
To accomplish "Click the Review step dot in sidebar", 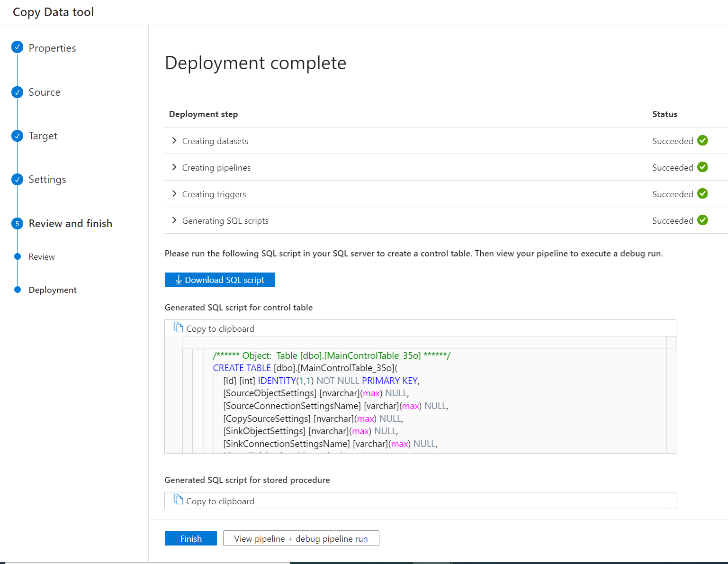I will pyautogui.click(x=17, y=256).
